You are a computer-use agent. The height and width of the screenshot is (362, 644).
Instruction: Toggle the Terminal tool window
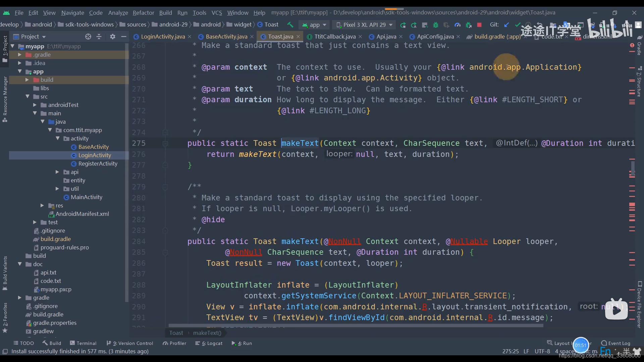pyautogui.click(x=83, y=343)
